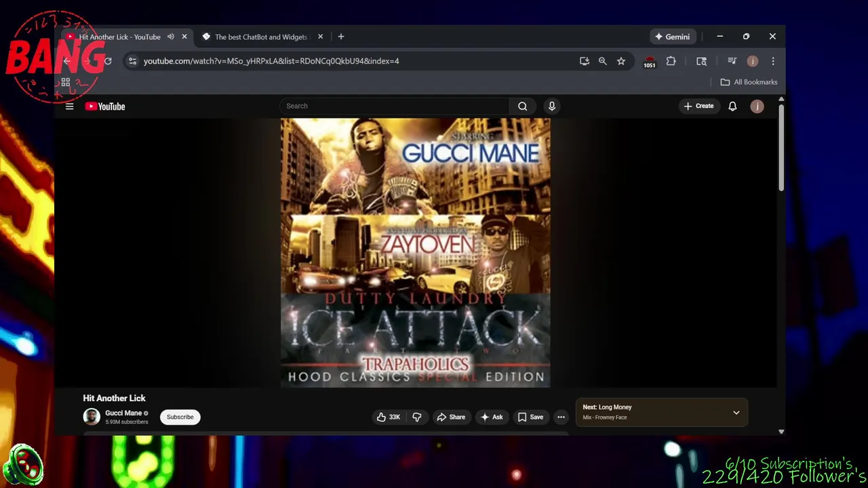Go to the YouTube home logo
868x488 pixels.
(x=105, y=106)
